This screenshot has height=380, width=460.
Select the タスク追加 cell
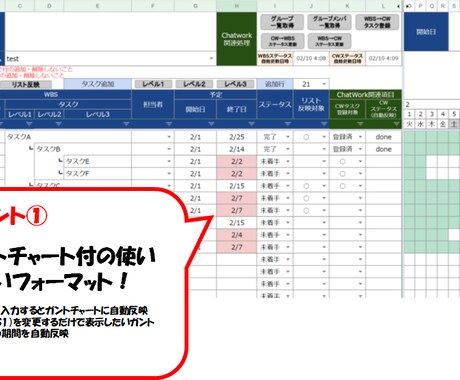point(98,84)
